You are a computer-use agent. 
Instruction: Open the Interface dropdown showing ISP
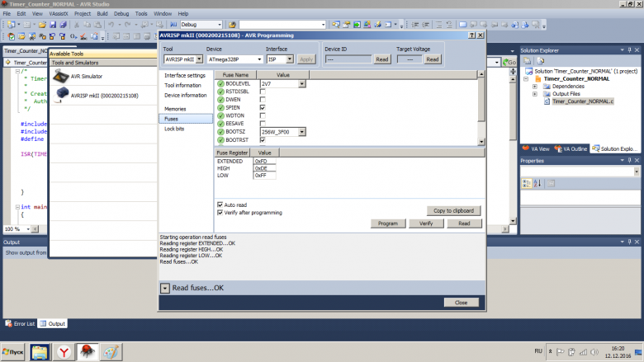[x=290, y=59]
